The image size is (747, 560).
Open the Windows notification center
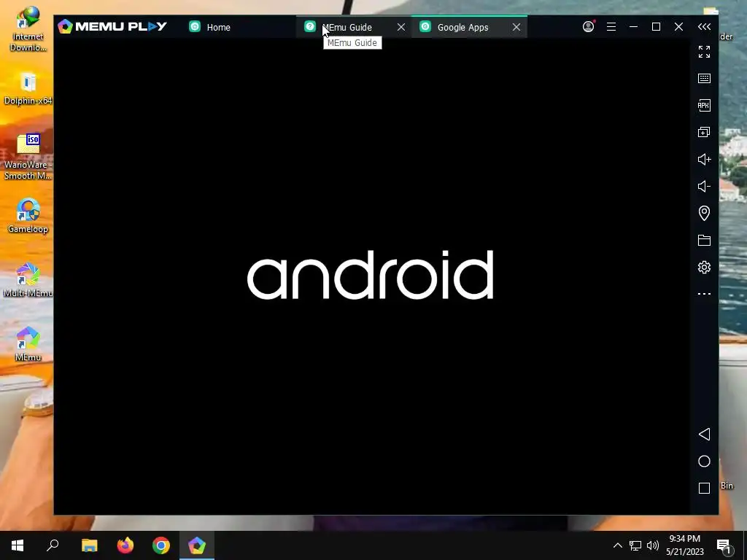tap(724, 546)
